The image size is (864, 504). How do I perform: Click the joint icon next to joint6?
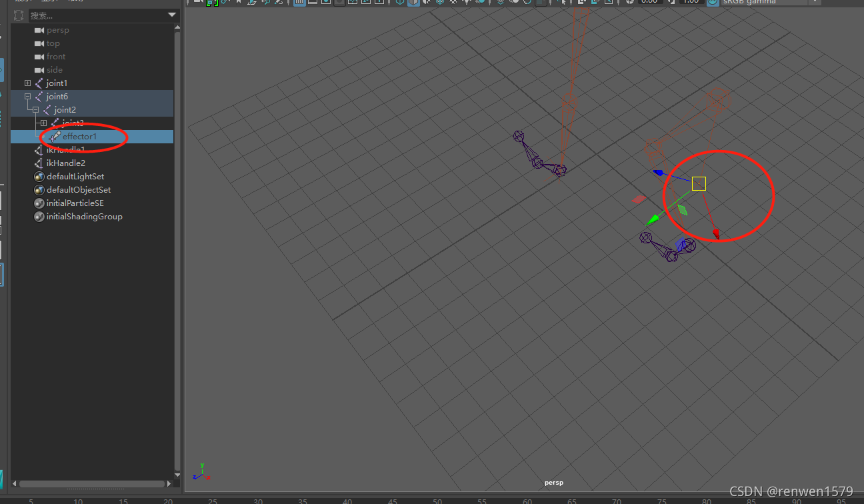click(39, 97)
